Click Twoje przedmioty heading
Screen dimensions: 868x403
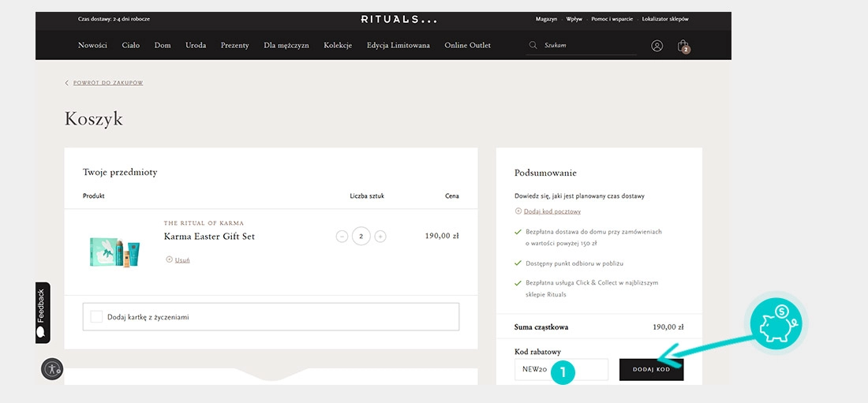(x=120, y=172)
